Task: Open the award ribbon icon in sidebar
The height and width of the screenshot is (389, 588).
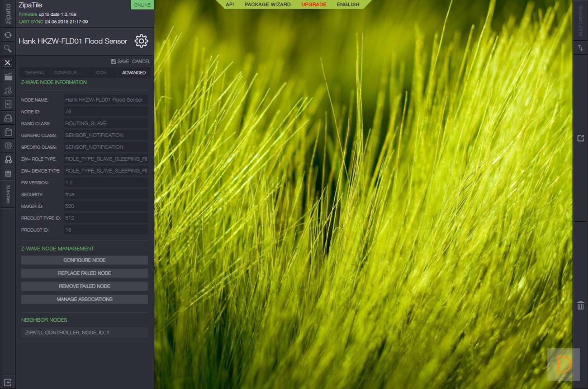Action: pos(8,159)
